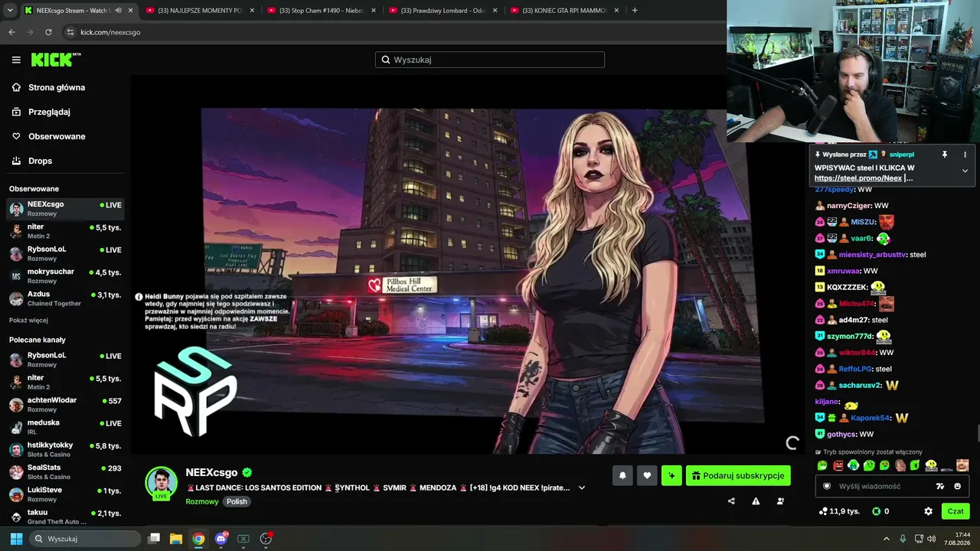Share the stream with the share icon
The width and height of the screenshot is (980, 551).
click(x=731, y=501)
